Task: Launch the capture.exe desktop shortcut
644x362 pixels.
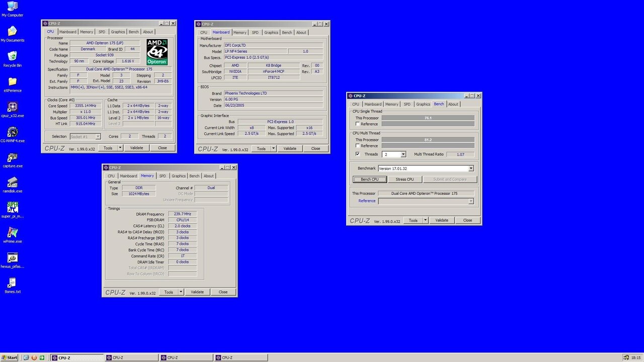Action: 13,157
